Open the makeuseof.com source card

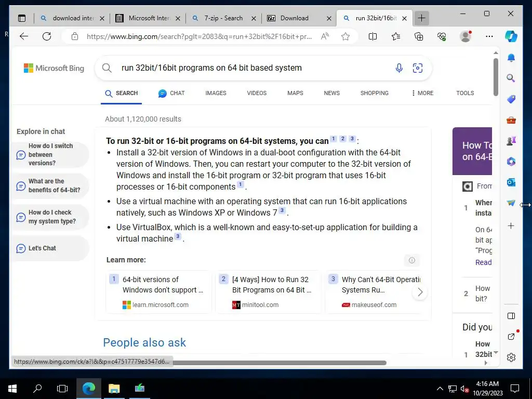click(x=373, y=292)
